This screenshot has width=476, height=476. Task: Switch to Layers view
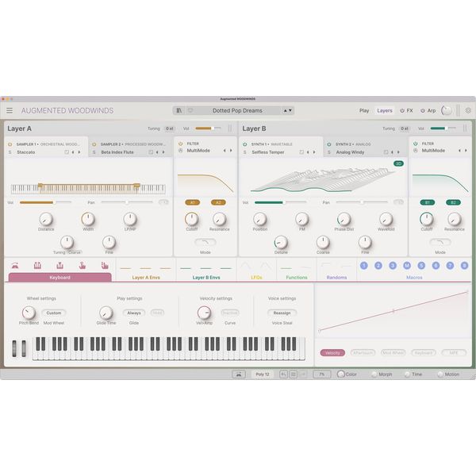click(385, 110)
